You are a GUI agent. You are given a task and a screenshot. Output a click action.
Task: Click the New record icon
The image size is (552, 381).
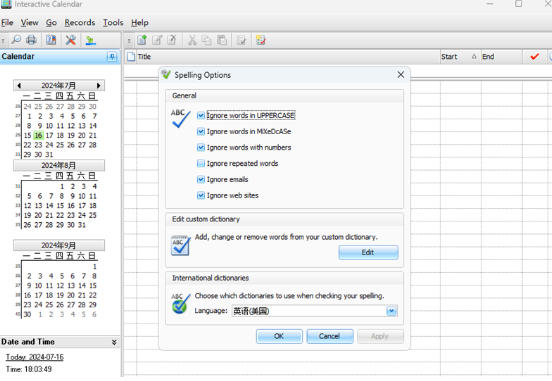(142, 40)
